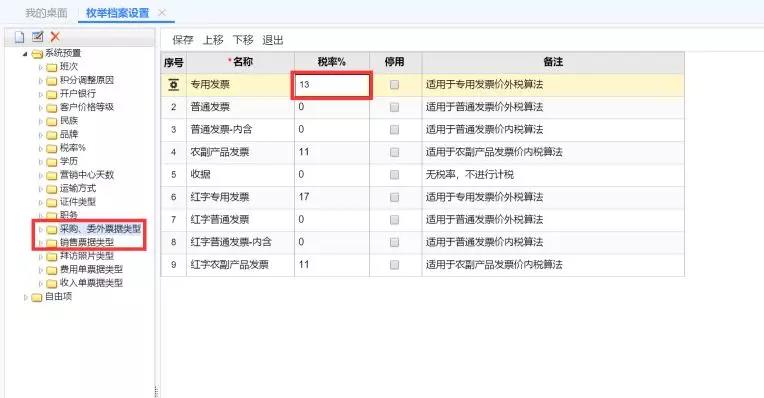Viewport: 764px width, 398px height.
Task: Expand the 费用单票据类型 node arrow
Action: 41,270
